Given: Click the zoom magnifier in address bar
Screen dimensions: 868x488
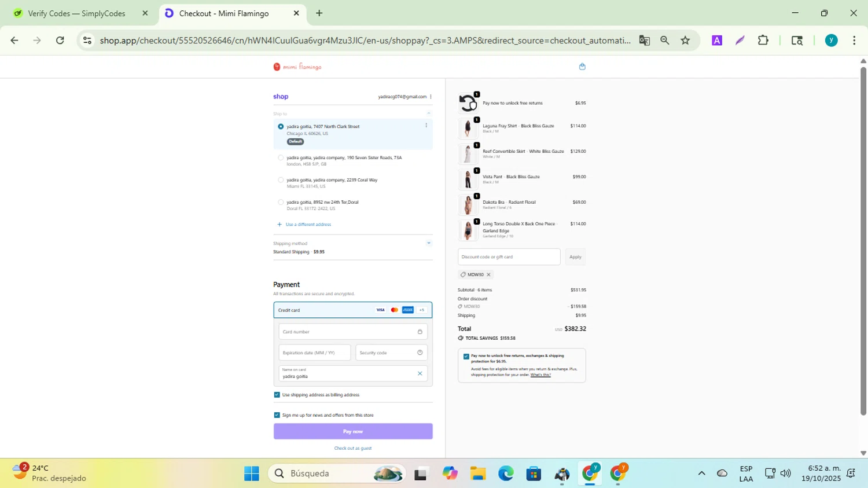Looking at the screenshot, I should [665, 41].
